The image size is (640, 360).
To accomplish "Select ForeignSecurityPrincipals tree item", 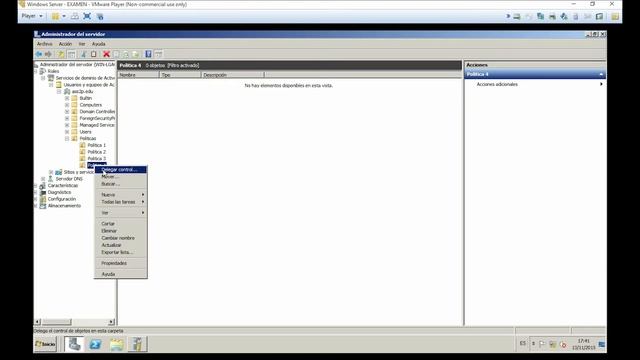I will click(x=97, y=118).
